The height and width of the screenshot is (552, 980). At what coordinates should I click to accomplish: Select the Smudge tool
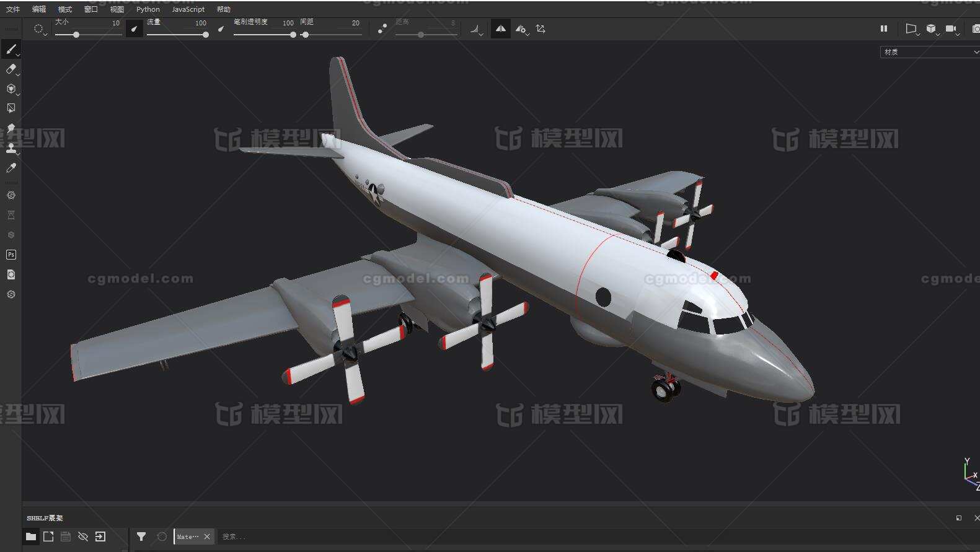(x=11, y=128)
